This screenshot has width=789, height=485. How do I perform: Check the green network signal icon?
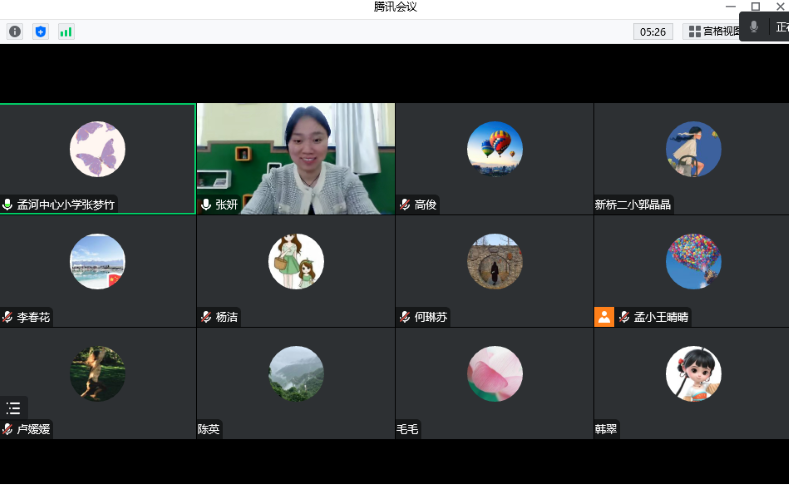(x=66, y=32)
